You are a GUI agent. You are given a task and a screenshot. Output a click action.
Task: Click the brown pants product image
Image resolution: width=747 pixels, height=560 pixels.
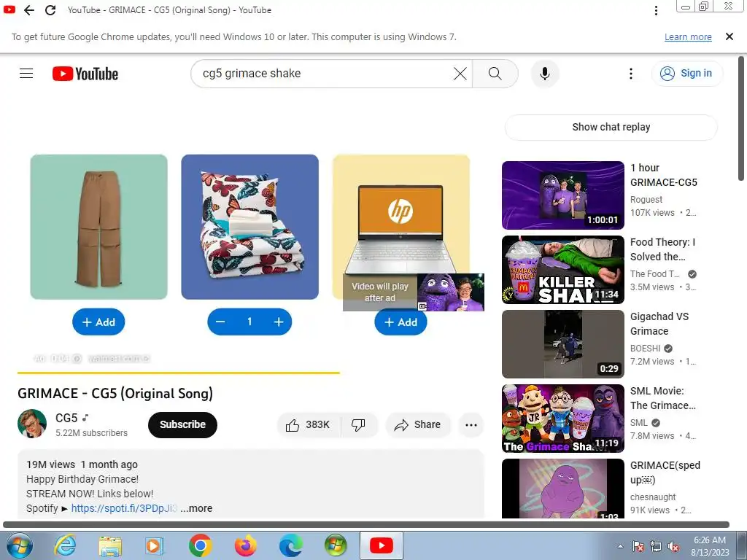[98, 227]
